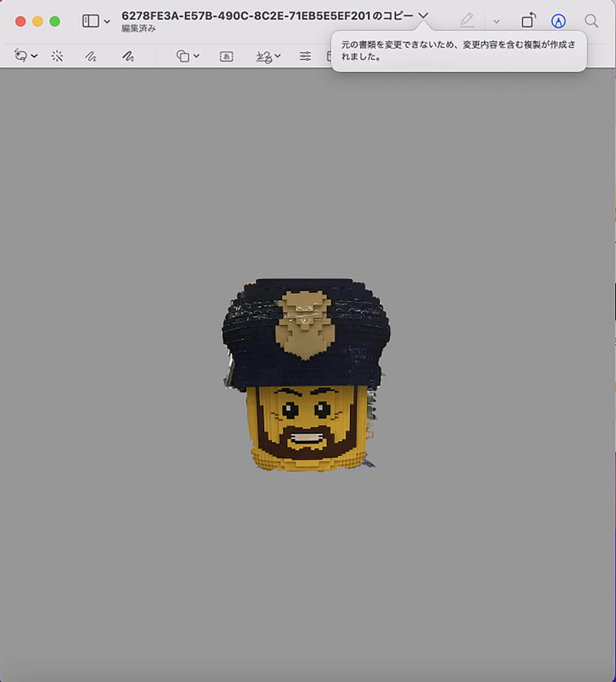Open the search magnifier icon

tap(591, 21)
